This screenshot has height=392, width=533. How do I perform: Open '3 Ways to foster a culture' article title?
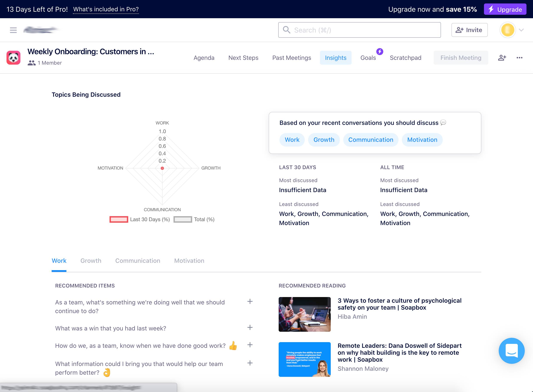400,304
